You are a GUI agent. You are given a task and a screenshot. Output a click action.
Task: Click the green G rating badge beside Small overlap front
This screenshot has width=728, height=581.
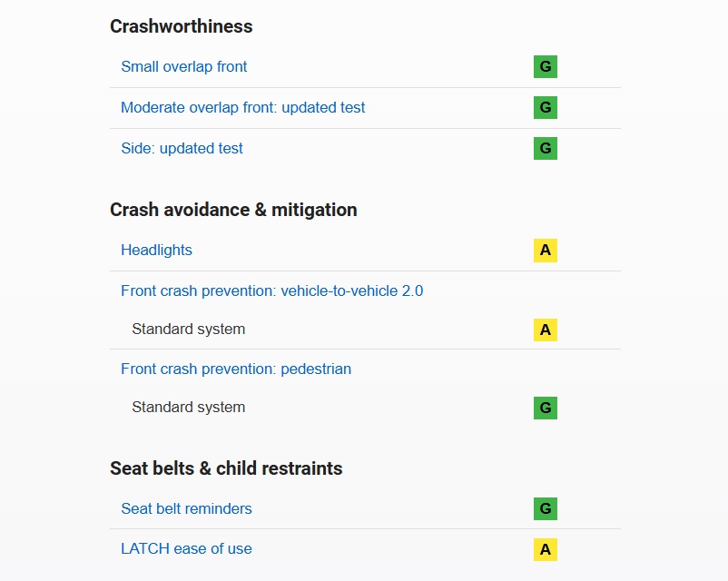(545, 66)
